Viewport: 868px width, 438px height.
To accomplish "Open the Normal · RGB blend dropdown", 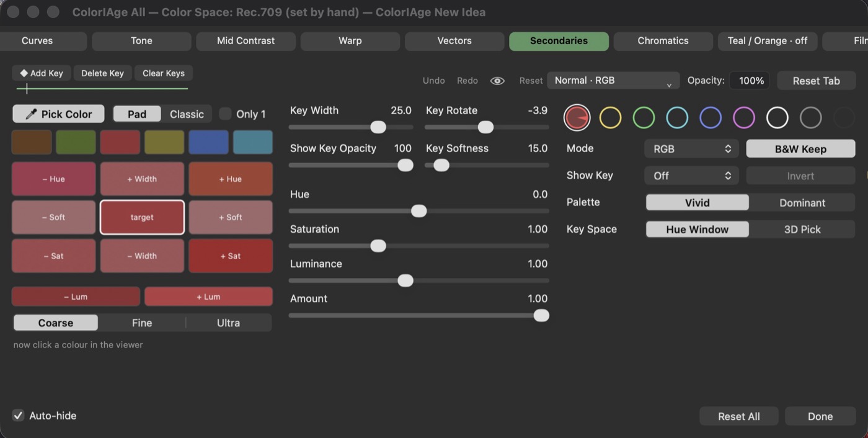I will 613,81.
